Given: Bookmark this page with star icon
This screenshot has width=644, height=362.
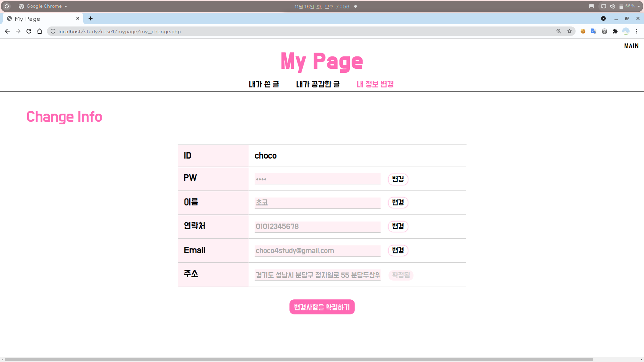Looking at the screenshot, I should (x=570, y=31).
